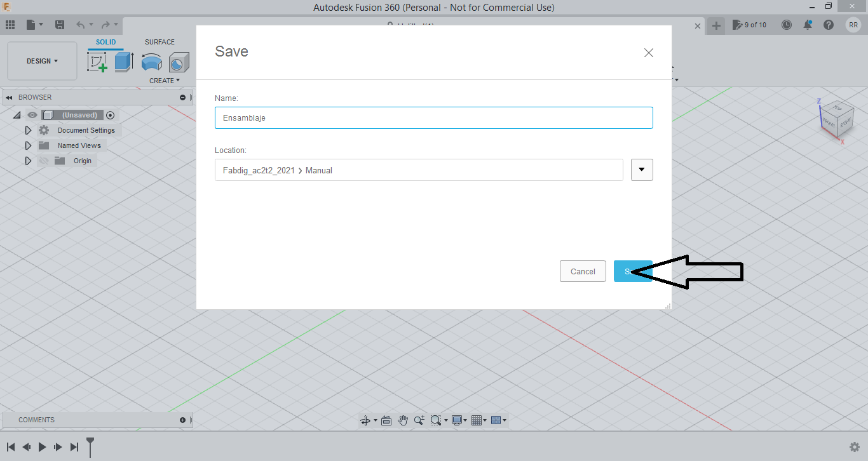The width and height of the screenshot is (868, 461).
Task: Select Named Views in the browser
Action: tap(79, 145)
